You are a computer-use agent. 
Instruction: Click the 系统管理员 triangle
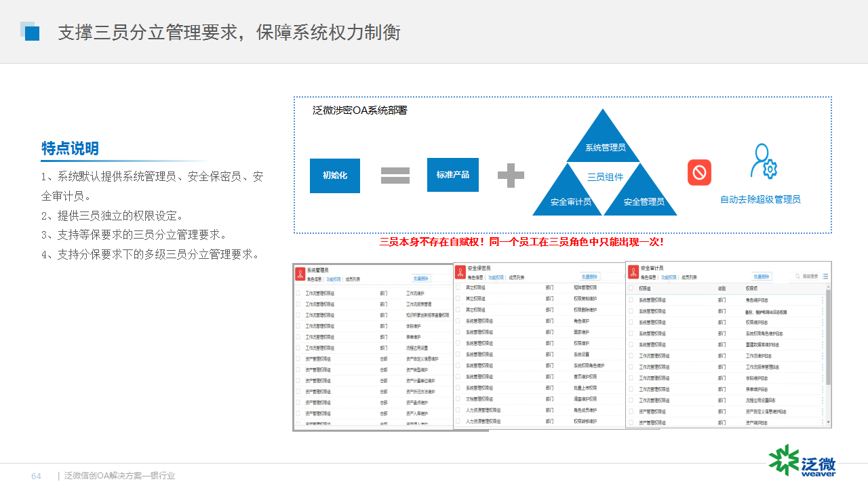click(x=604, y=140)
